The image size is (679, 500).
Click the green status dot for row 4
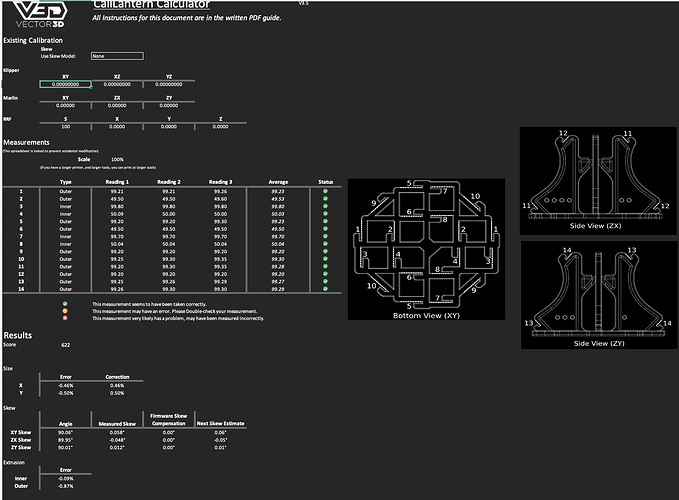point(325,213)
